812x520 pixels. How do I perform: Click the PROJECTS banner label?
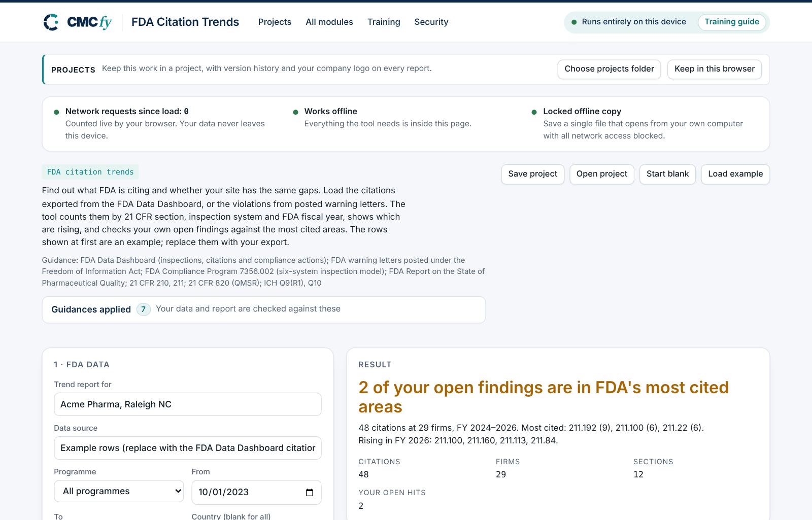click(73, 70)
